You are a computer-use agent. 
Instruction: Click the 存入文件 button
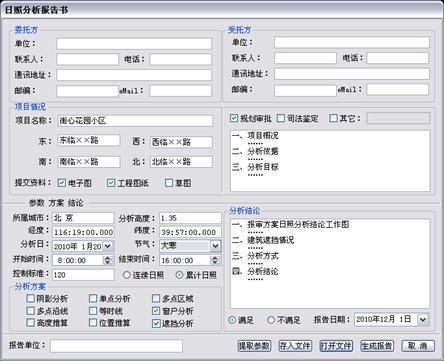click(295, 346)
